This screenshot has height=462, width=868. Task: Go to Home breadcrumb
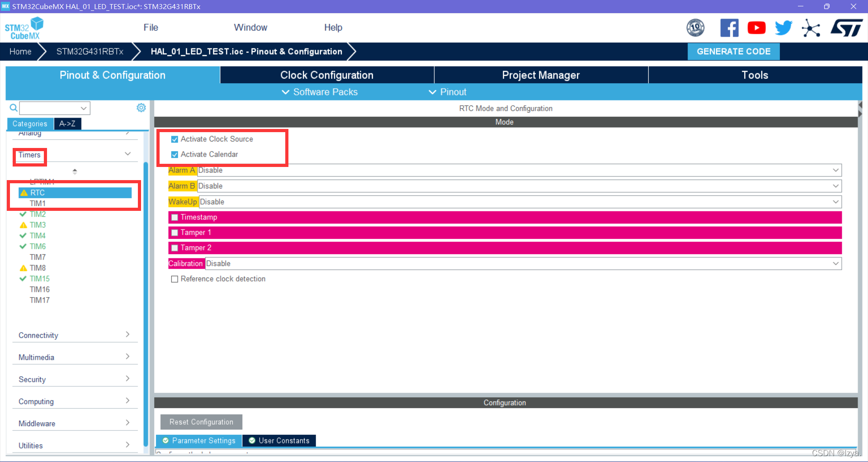(20, 52)
